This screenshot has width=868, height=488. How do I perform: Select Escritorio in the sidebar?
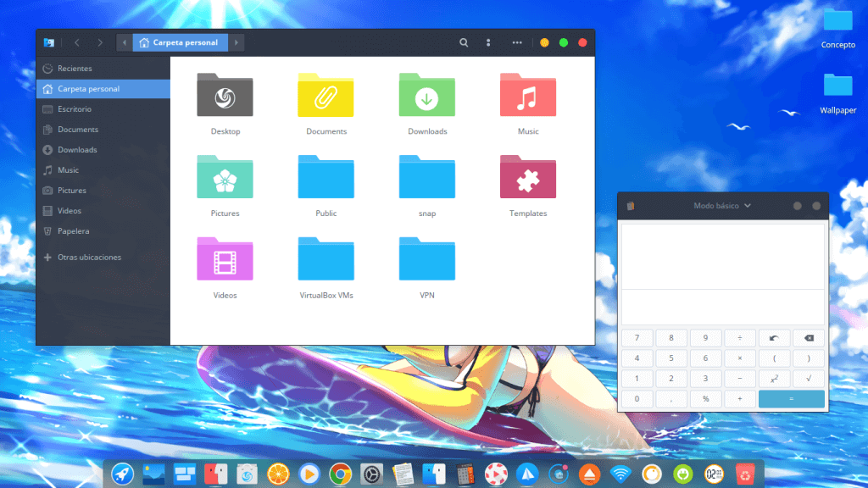tap(103, 109)
